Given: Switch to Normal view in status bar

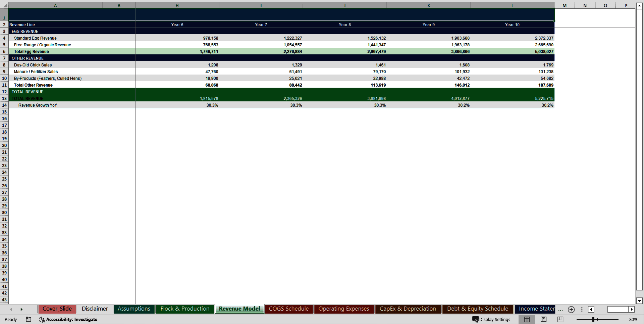Looking at the screenshot, I should click(526, 319).
